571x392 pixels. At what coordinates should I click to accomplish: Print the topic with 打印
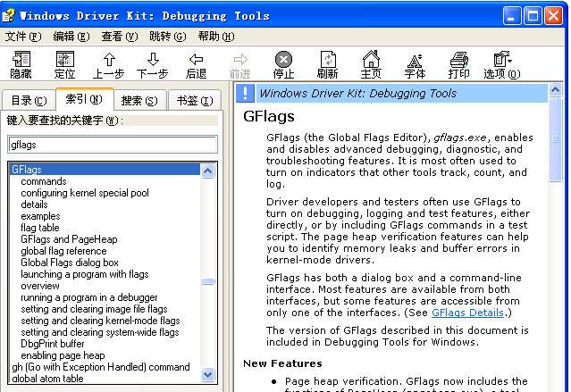[458, 65]
